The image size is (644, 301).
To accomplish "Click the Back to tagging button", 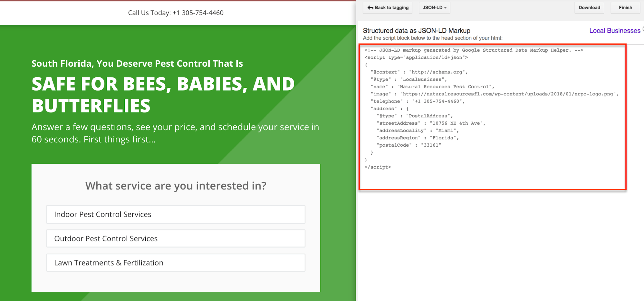I will click(388, 7).
